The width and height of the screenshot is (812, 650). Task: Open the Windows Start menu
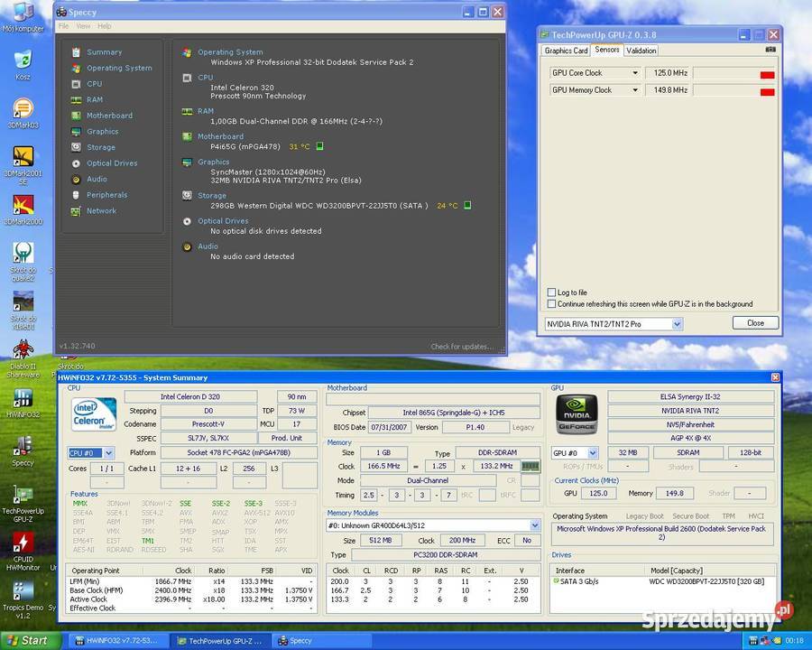pyautogui.click(x=32, y=641)
